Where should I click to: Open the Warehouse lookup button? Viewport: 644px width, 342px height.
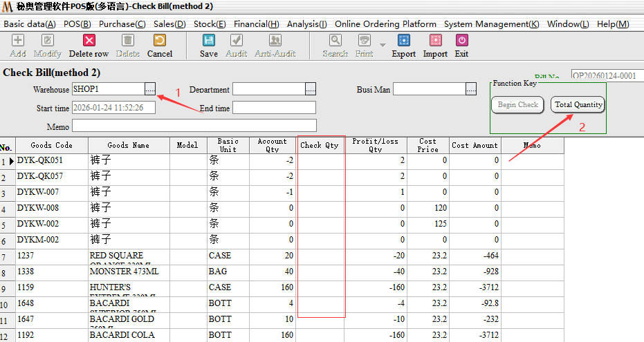(x=150, y=89)
